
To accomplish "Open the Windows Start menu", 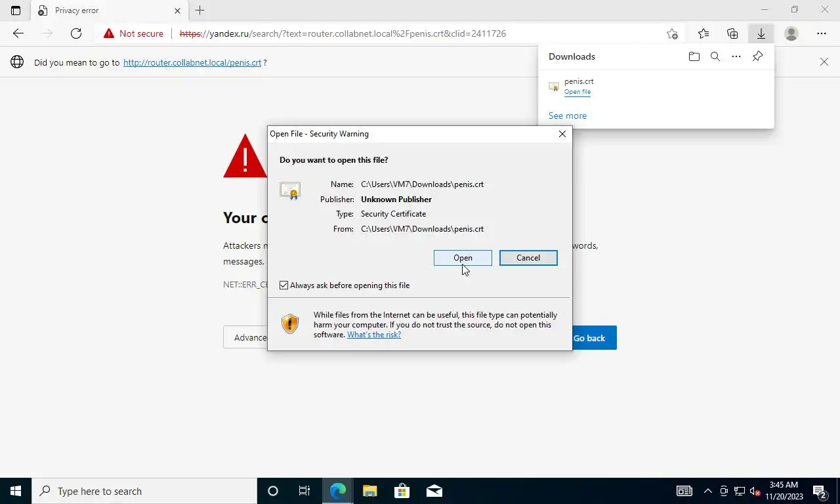I will [x=16, y=491].
